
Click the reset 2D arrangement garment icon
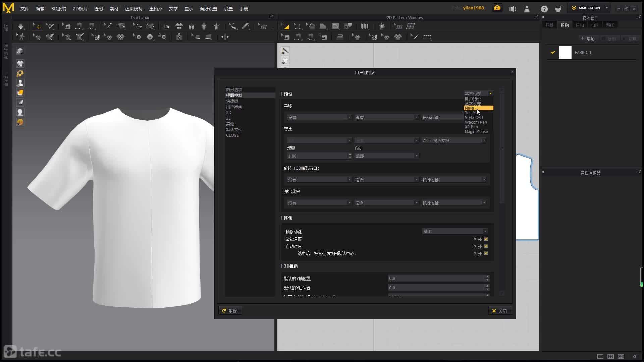click(179, 26)
